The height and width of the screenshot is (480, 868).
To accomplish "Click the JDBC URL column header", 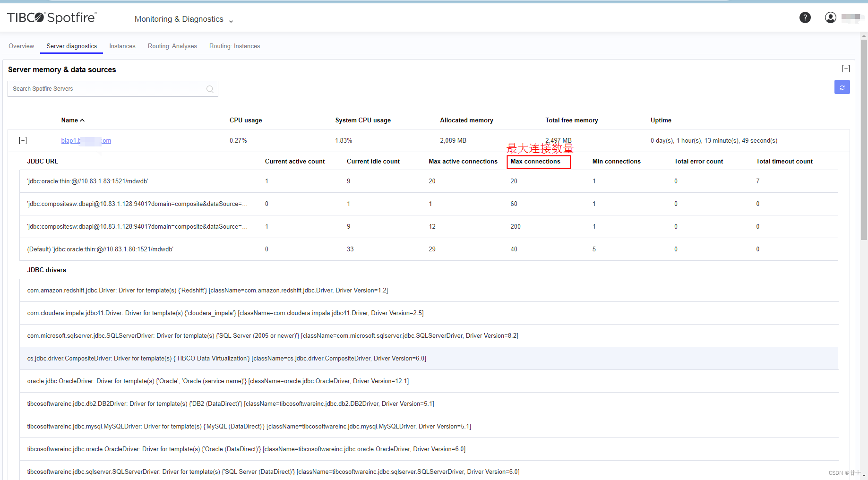I will click(x=43, y=162).
